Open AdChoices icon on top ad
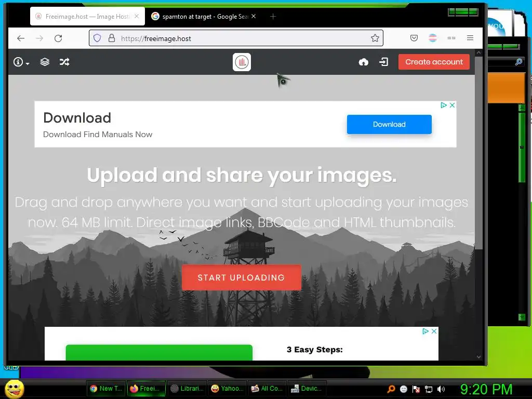This screenshot has width=532, height=399. tap(444, 105)
